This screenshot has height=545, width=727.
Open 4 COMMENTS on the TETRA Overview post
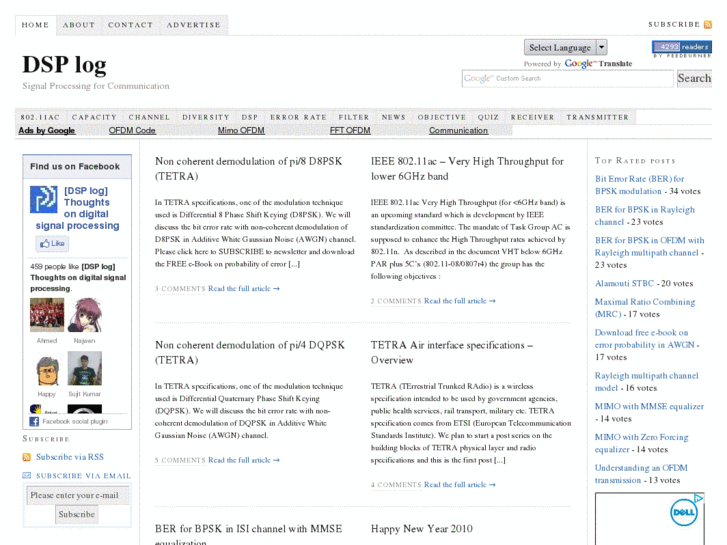coord(396,485)
